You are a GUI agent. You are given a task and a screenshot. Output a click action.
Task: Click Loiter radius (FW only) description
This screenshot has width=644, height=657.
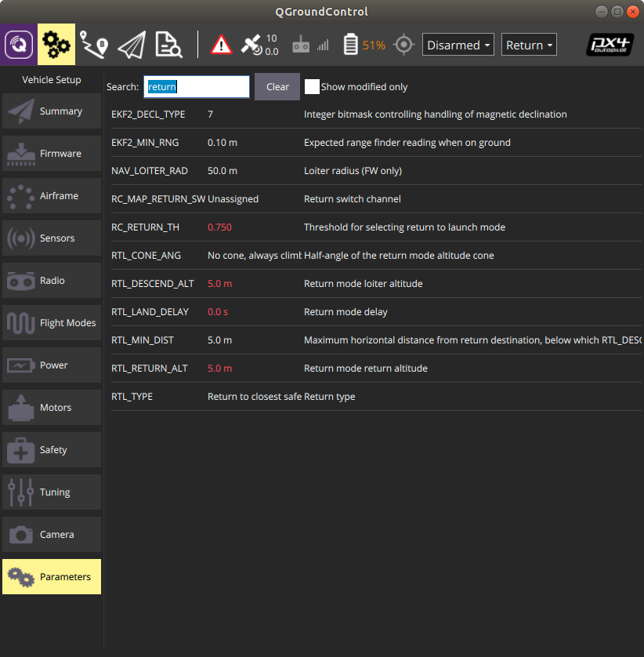click(353, 171)
